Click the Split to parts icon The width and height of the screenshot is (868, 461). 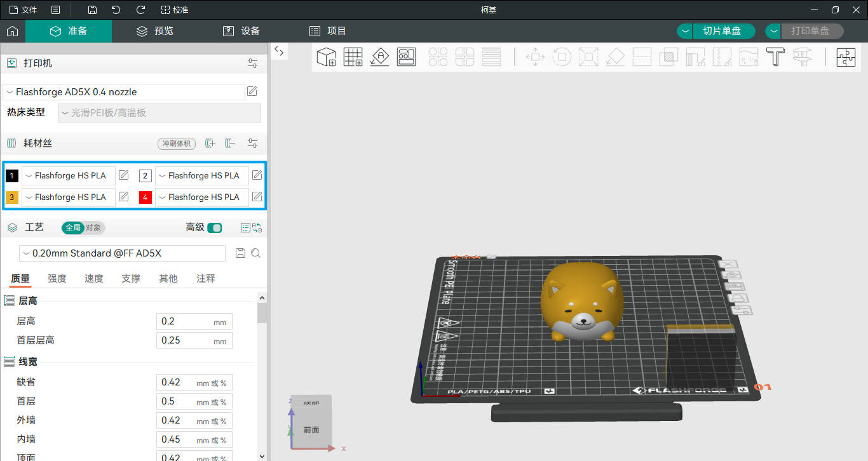tap(465, 57)
